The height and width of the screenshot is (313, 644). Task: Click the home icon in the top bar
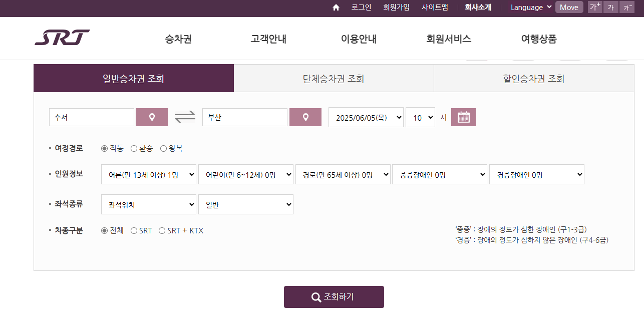[x=336, y=7]
